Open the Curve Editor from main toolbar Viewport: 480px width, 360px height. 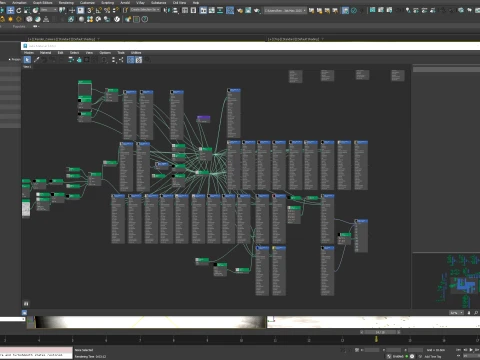pyautogui.click(x=211, y=10)
